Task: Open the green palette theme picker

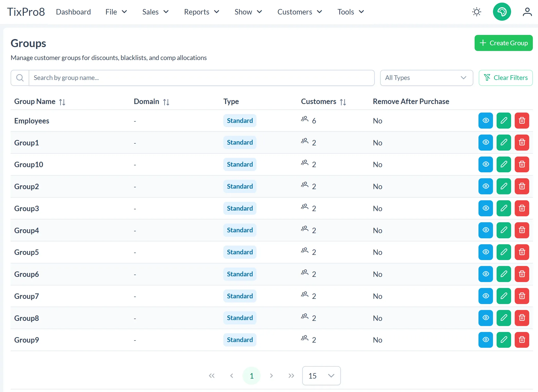Action: tap(502, 12)
